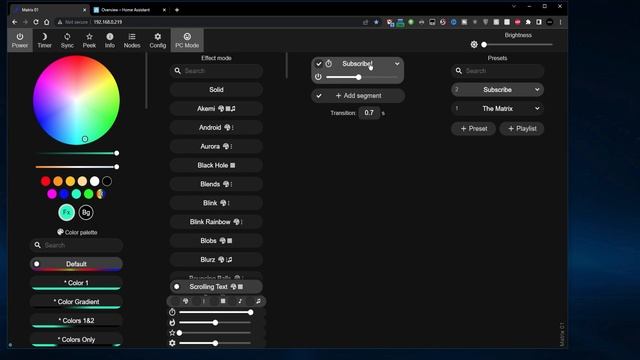Click the Transition time field
Viewport: 640px width, 360px height.
coord(369,113)
